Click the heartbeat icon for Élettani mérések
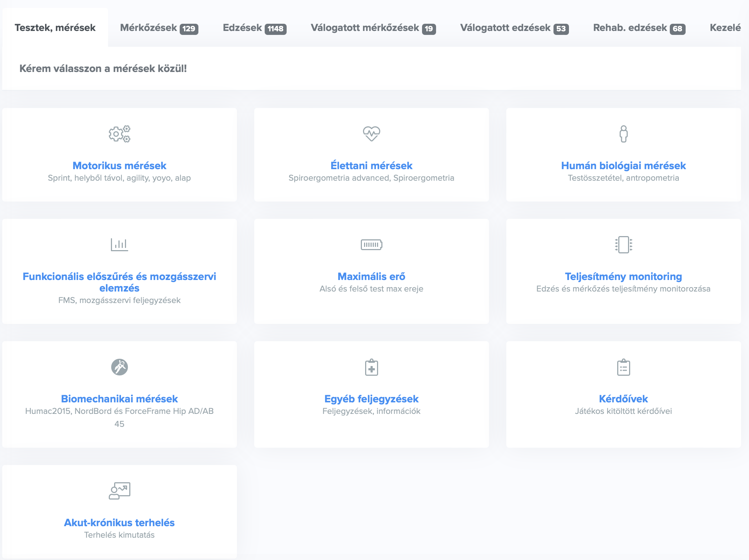 tap(371, 134)
